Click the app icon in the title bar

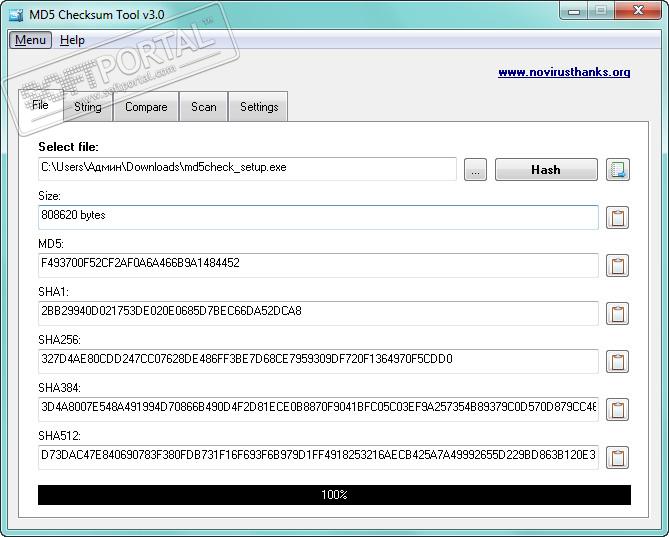coord(16,15)
